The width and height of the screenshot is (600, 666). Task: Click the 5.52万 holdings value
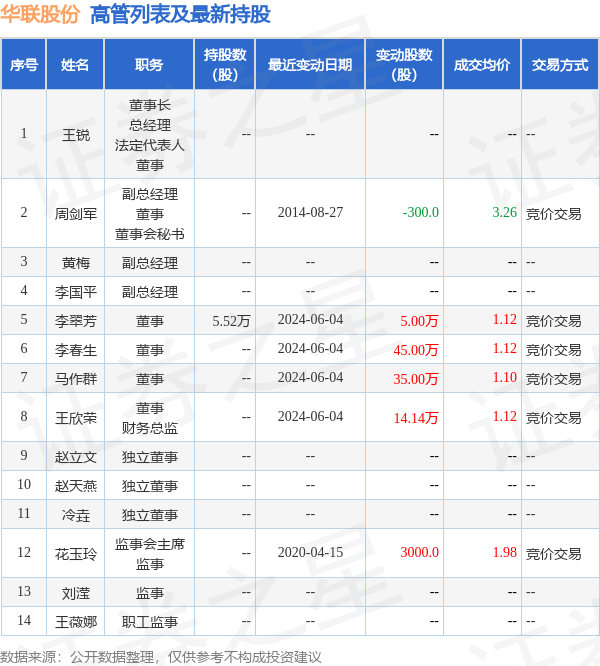point(231,321)
